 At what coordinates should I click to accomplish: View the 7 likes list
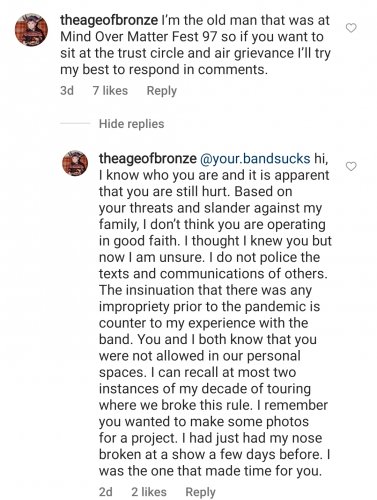110,90
